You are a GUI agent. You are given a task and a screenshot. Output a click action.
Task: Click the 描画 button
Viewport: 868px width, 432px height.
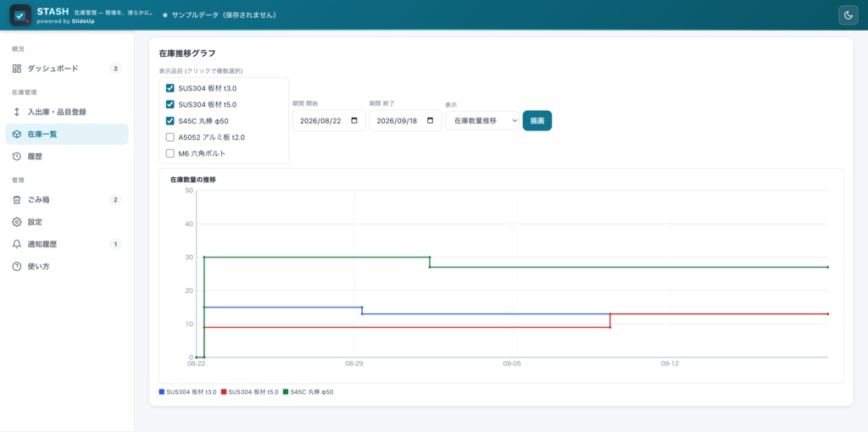537,120
